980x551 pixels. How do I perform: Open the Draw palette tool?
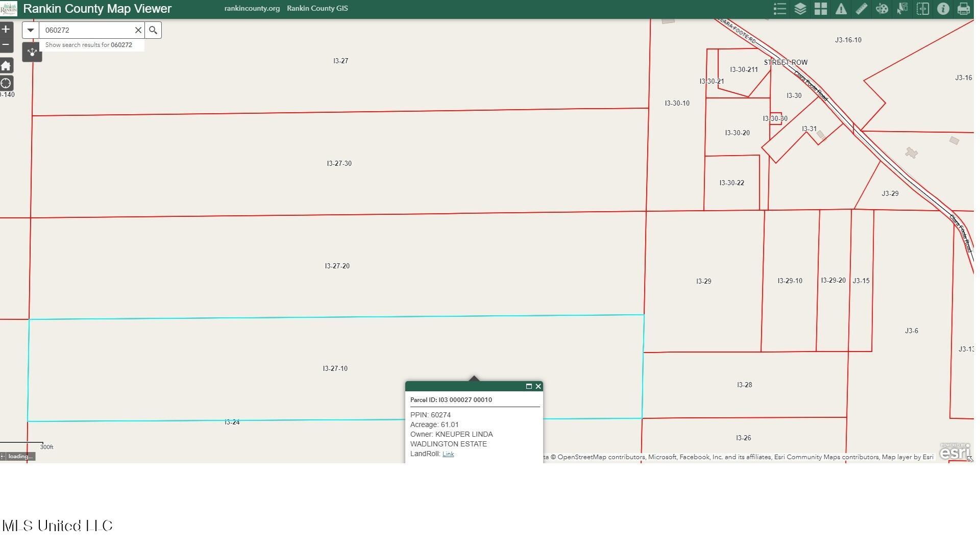[x=881, y=9]
